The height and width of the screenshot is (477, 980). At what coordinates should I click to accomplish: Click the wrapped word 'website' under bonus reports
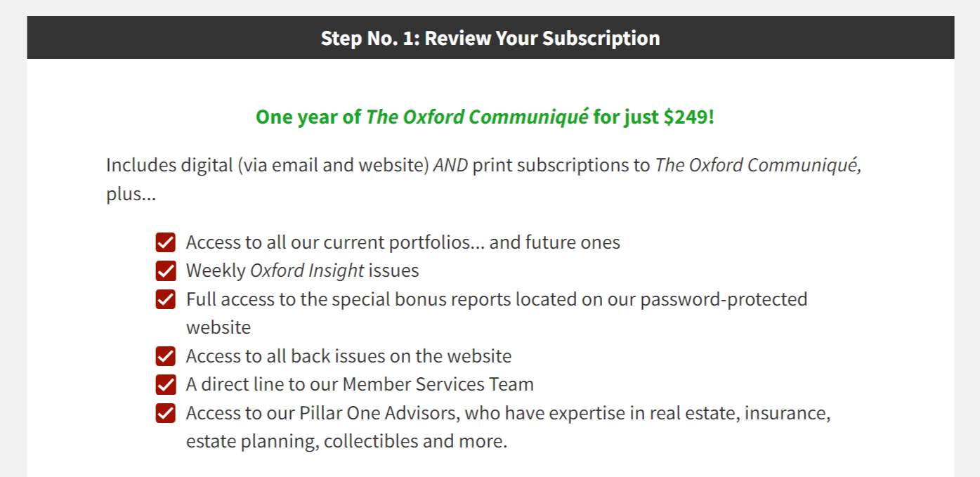pos(218,327)
